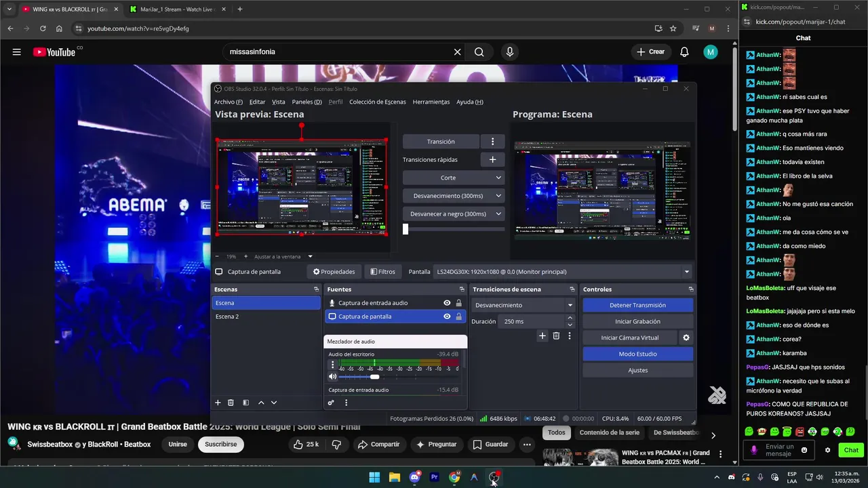Show hidden system tray icons
The height and width of the screenshot is (488, 868).
pos(717,477)
